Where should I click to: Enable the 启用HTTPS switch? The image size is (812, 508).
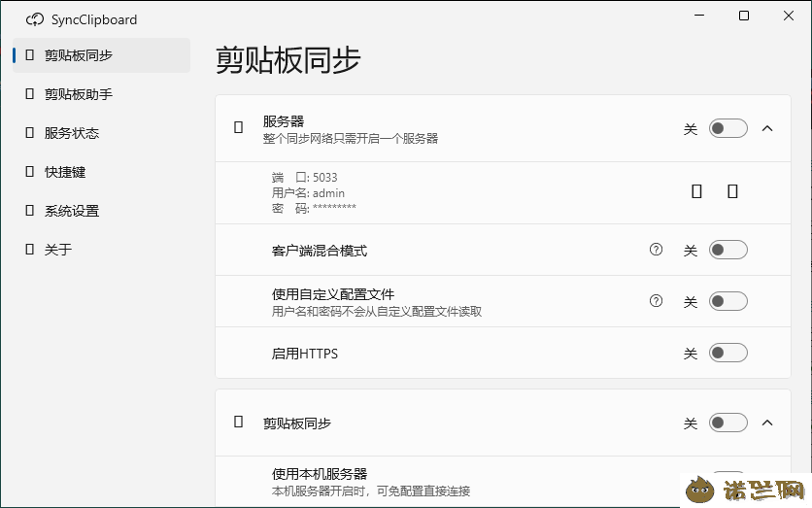[728, 354]
